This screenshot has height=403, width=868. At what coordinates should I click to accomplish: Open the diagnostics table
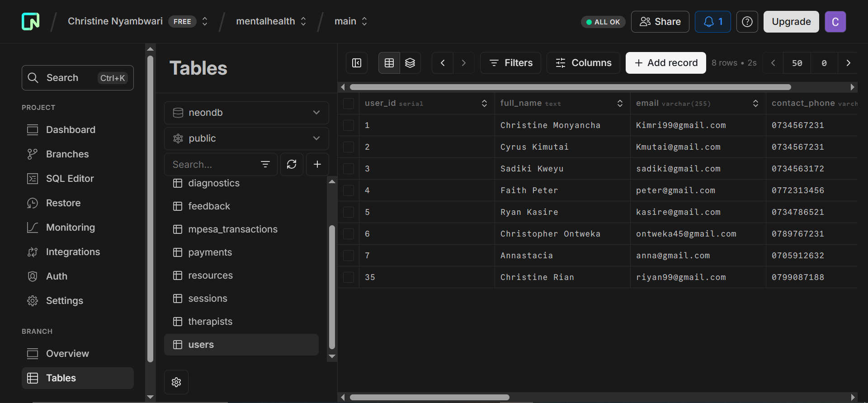pyautogui.click(x=241, y=183)
